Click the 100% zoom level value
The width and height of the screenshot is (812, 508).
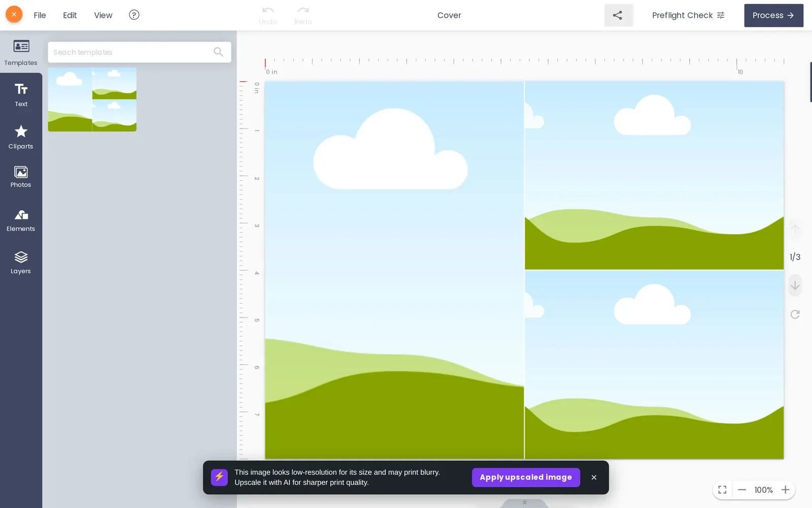[x=763, y=490]
